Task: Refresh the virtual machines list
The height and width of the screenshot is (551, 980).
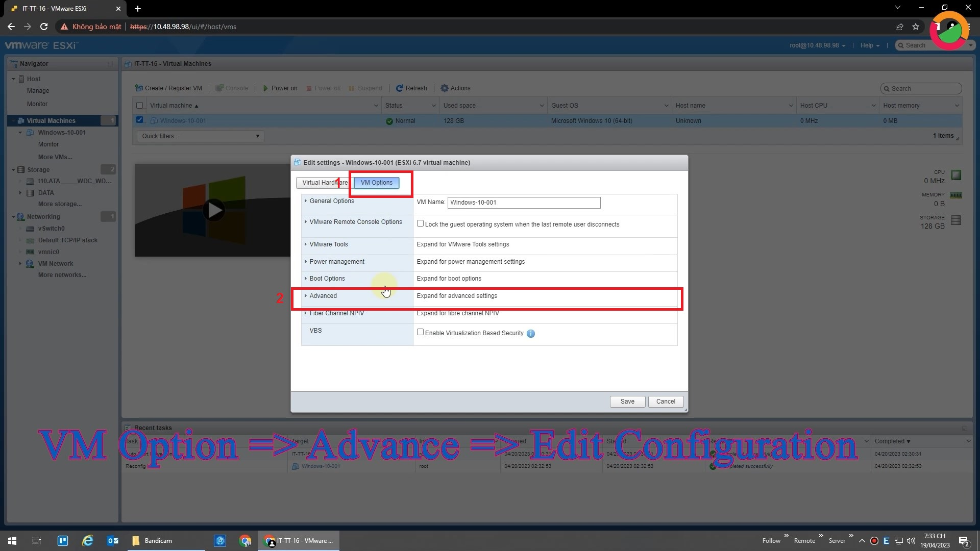Action: click(x=411, y=88)
